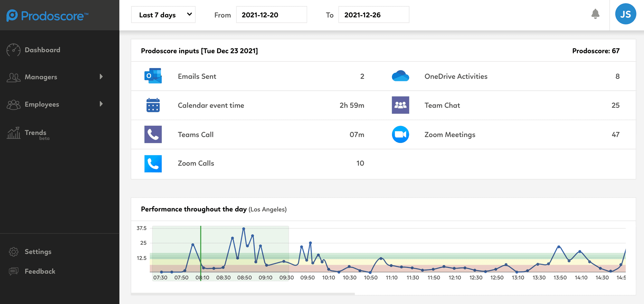Click the horizontal scrollbar below the chart
The height and width of the screenshot is (304, 644).
243,294
